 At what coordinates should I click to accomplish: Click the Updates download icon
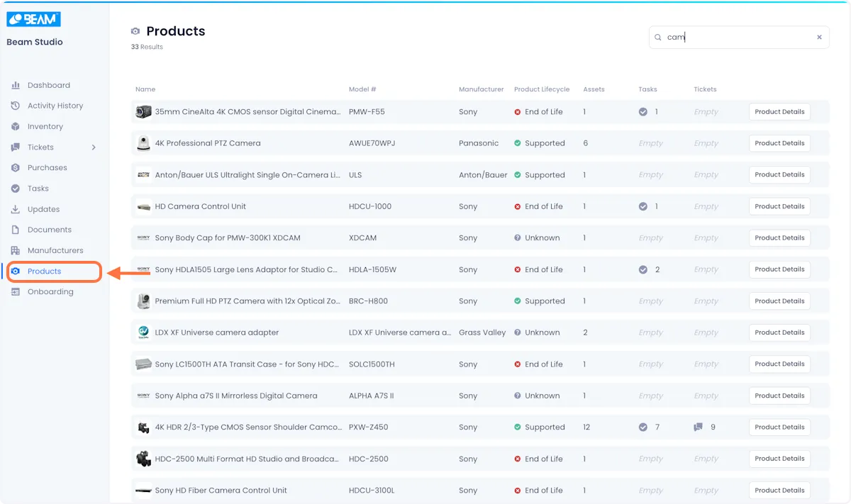pyautogui.click(x=16, y=209)
